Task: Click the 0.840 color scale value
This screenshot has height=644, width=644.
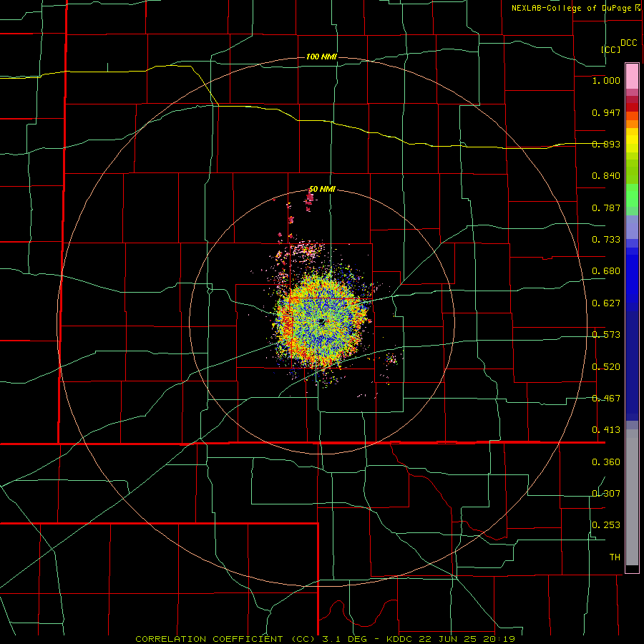Action: pyautogui.click(x=606, y=176)
